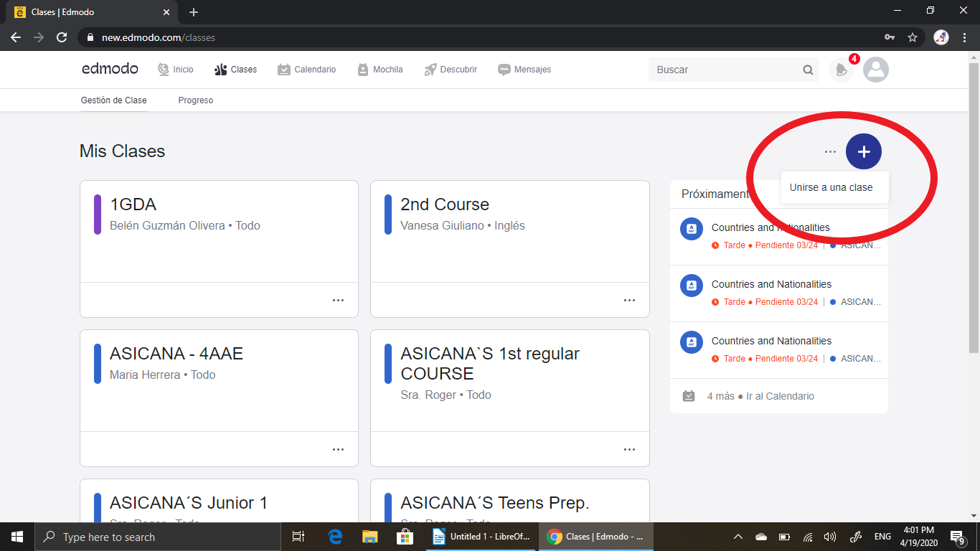Expand options on ASICANA - 4AAE card
Screen dimensions: 980x551
click(x=338, y=449)
